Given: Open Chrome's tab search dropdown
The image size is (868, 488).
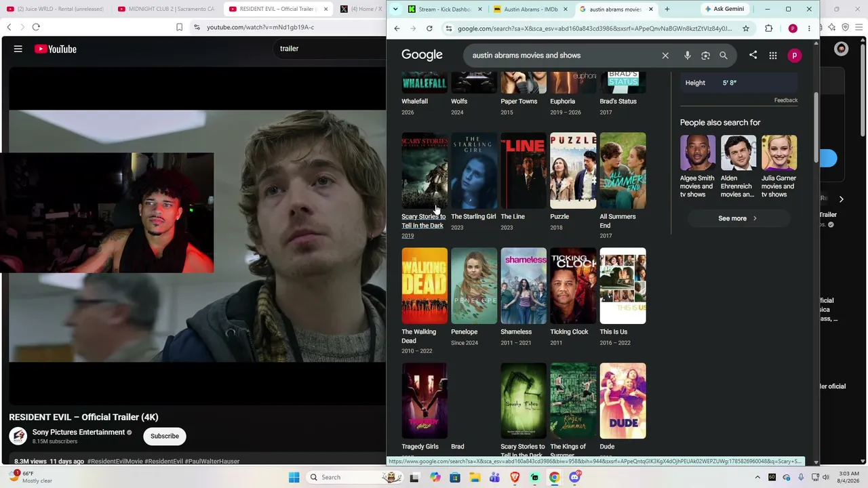Looking at the screenshot, I should (x=395, y=9).
